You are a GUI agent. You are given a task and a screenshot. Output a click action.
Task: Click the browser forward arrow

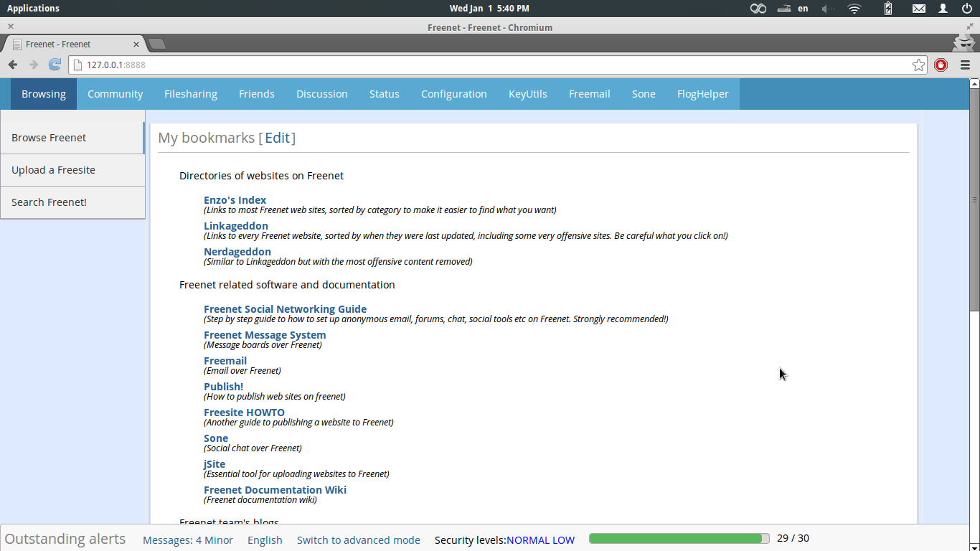tap(34, 65)
